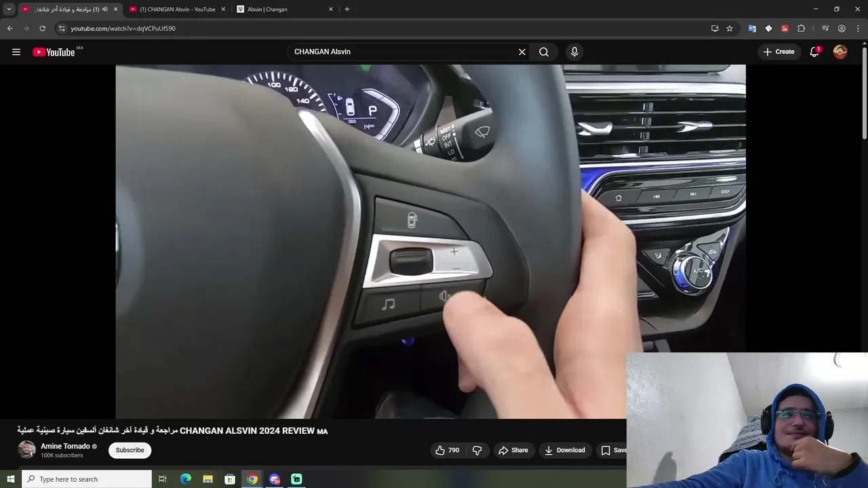868x488 pixels.
Task: Open the red image extension icon
Action: (785, 28)
